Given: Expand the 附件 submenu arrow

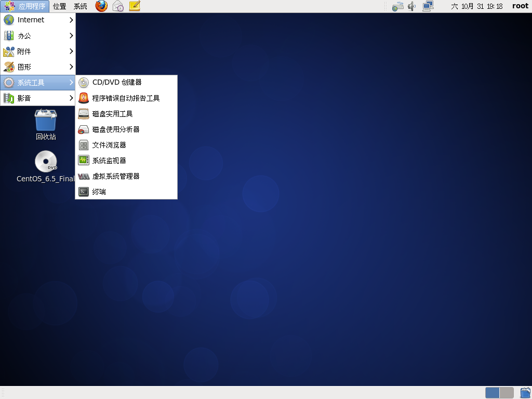Looking at the screenshot, I should (71, 51).
